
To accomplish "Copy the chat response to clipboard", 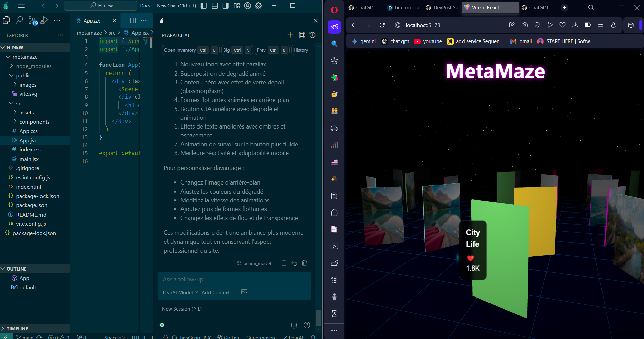I will [284, 263].
